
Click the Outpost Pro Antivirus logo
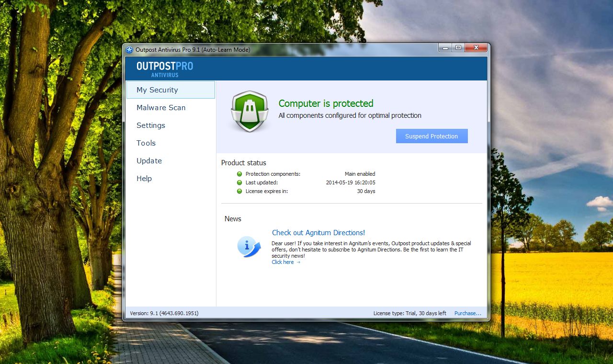[x=165, y=69]
